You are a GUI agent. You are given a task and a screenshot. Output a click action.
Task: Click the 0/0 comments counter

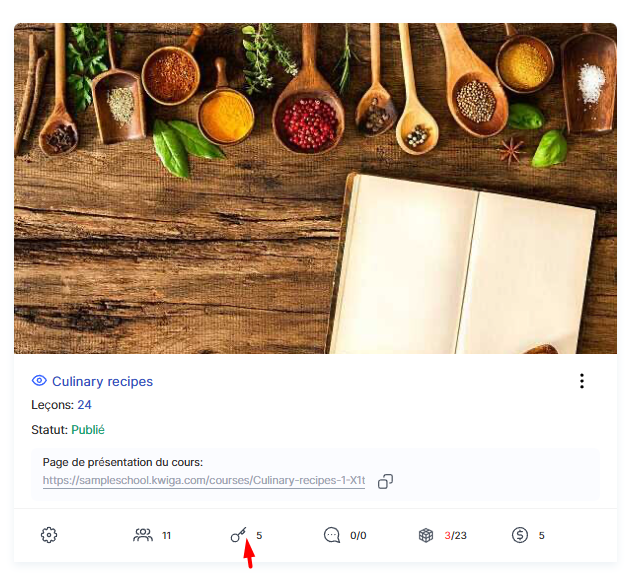[358, 536]
